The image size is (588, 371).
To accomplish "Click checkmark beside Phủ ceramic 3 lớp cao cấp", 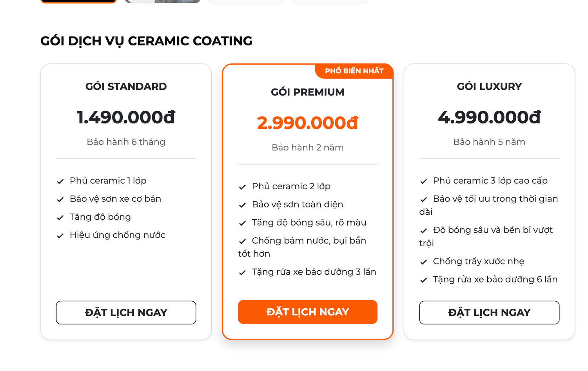I will click(424, 181).
